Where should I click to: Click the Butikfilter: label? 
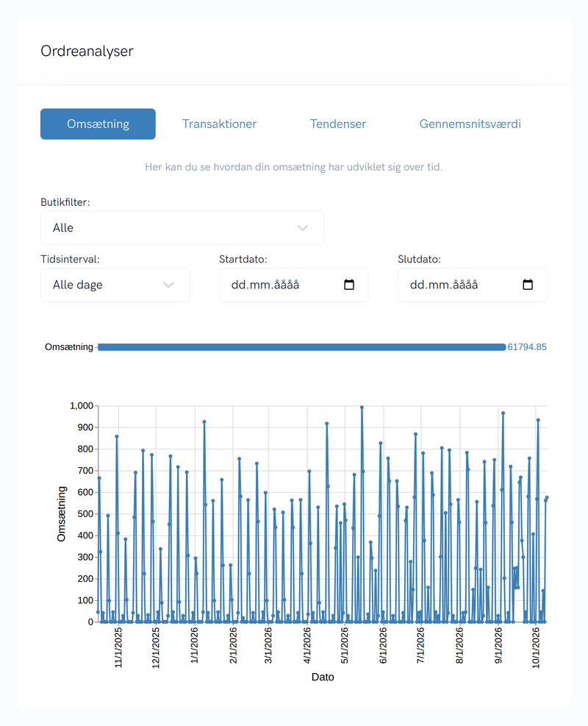tap(65, 202)
